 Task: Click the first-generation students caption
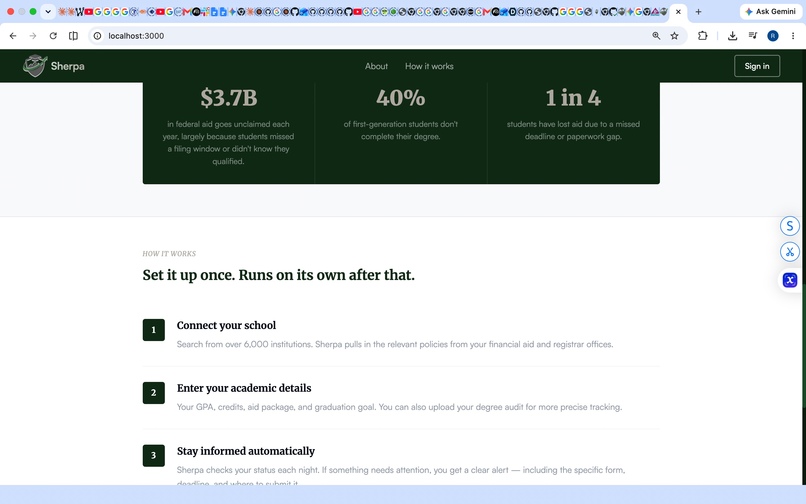point(400,130)
